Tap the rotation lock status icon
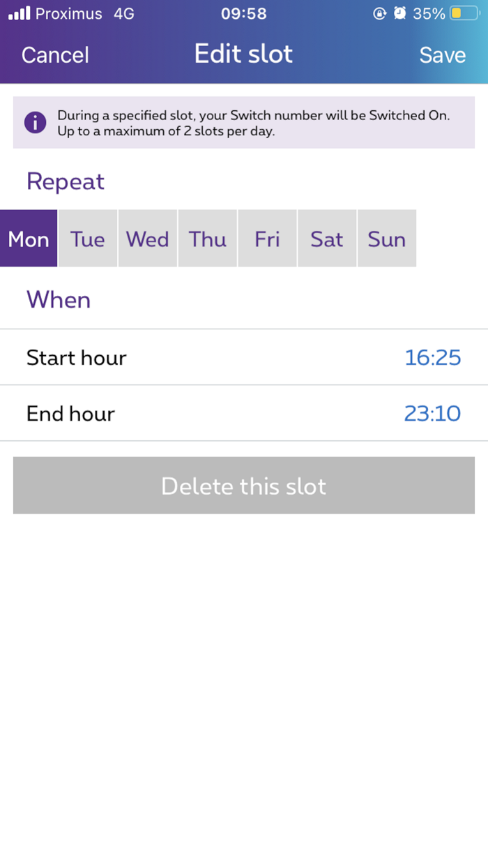This screenshot has height=868, width=488. (x=380, y=13)
